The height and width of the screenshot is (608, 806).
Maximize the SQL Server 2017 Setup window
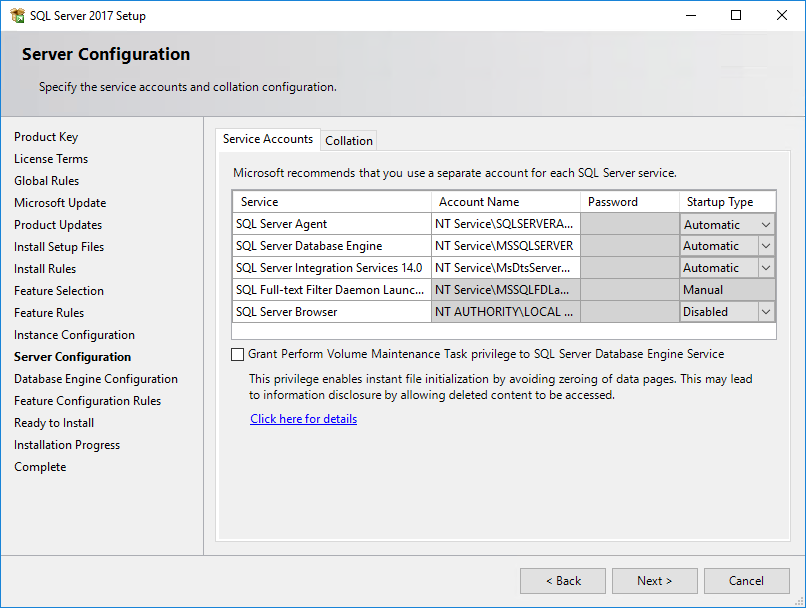tap(736, 15)
